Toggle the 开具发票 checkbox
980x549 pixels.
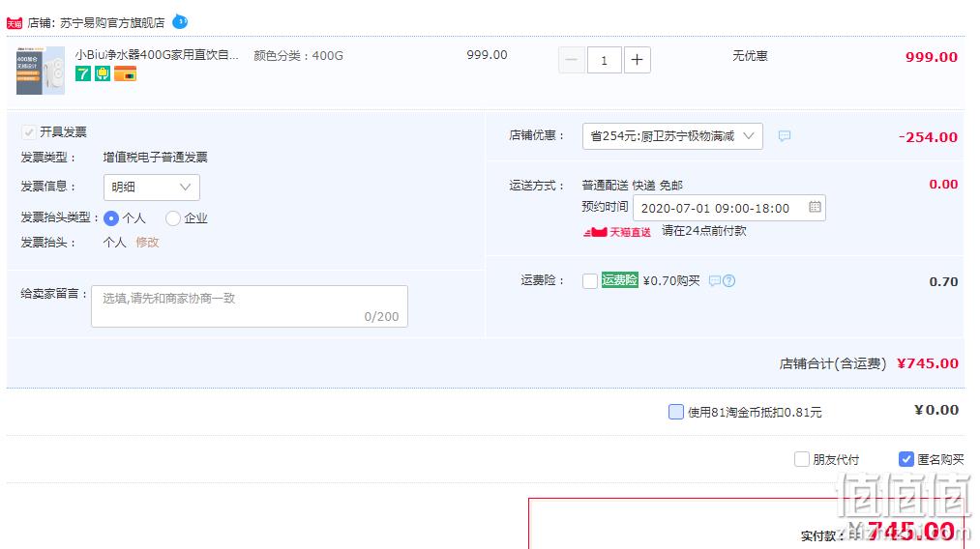29,131
